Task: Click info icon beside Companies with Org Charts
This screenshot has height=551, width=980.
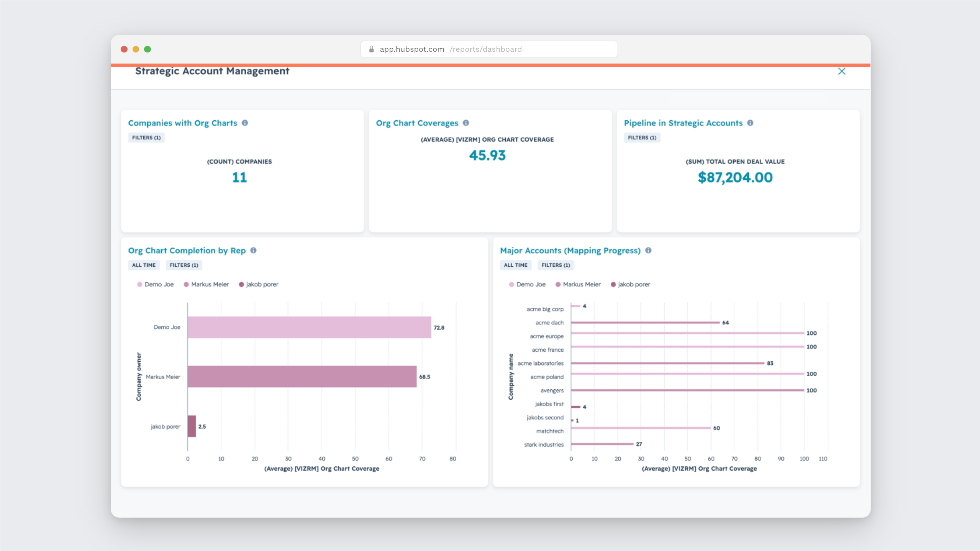Action: [245, 123]
